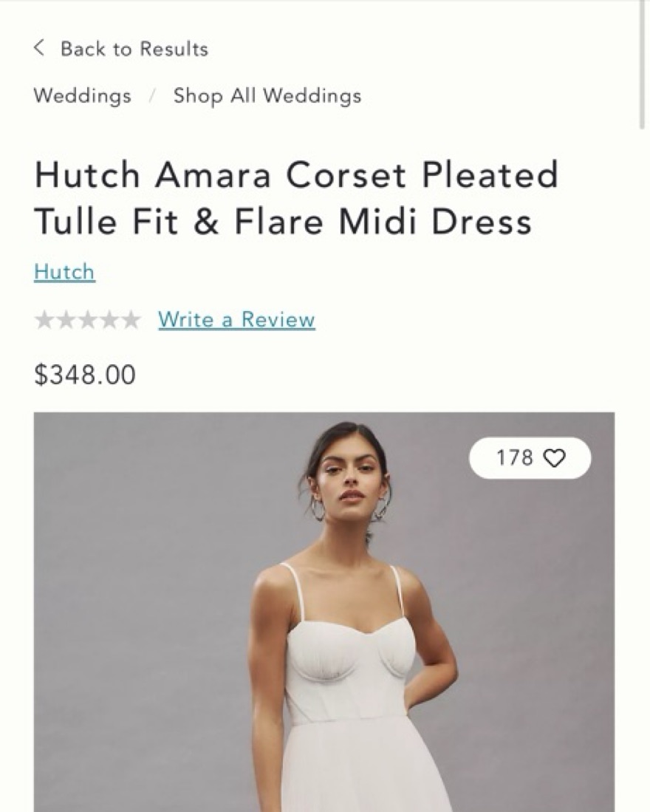Go back via Back to Results text
The image size is (650, 812).
[x=134, y=50]
